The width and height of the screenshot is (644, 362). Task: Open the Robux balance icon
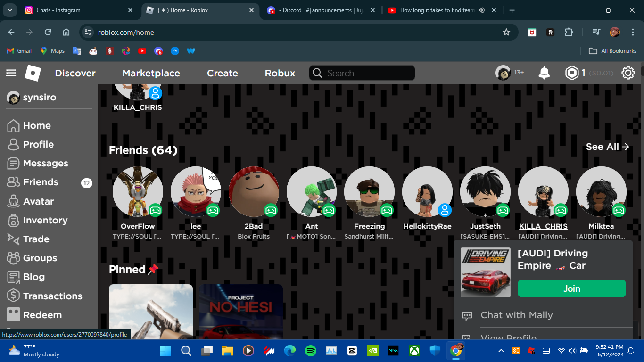pyautogui.click(x=572, y=73)
